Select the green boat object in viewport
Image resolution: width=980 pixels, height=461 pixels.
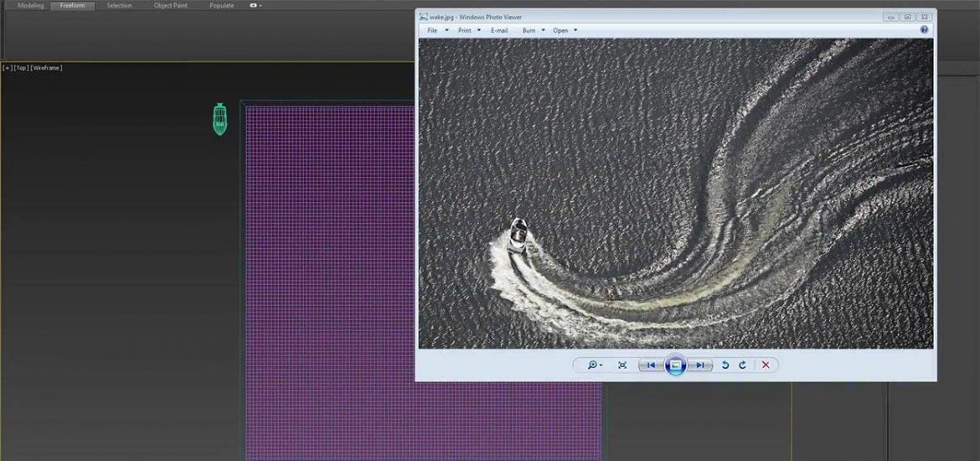click(x=219, y=119)
